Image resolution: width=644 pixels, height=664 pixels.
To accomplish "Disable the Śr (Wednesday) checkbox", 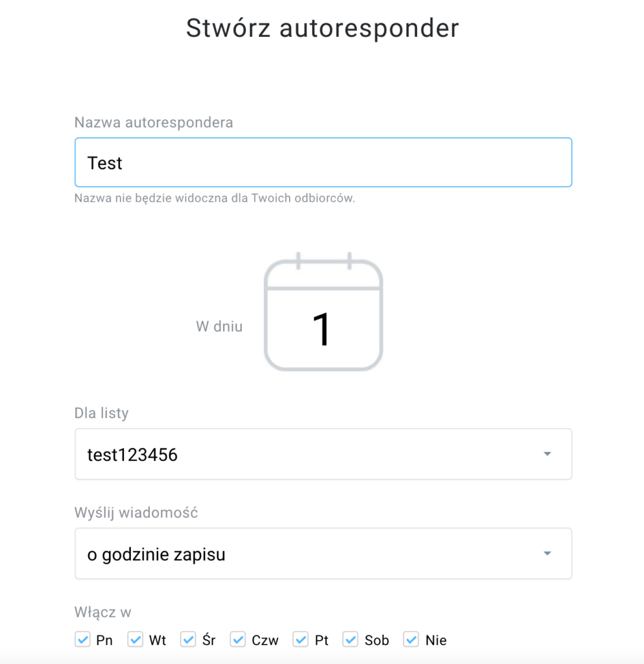I will pyautogui.click(x=189, y=639).
